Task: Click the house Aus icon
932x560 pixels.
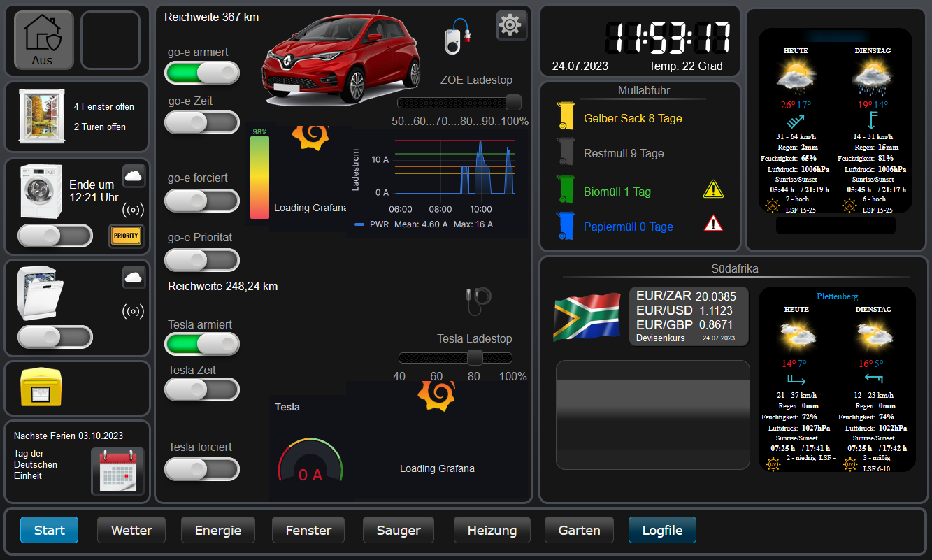Action: [x=43, y=40]
